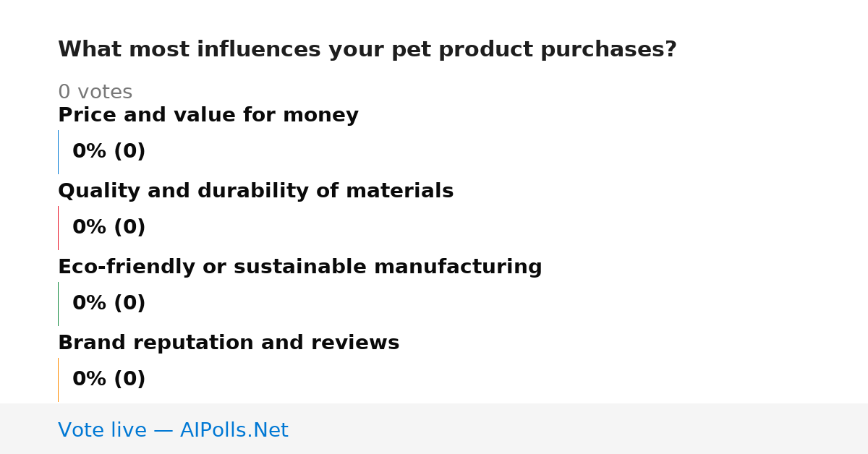Choose Quality and durability of materials option

255,191
